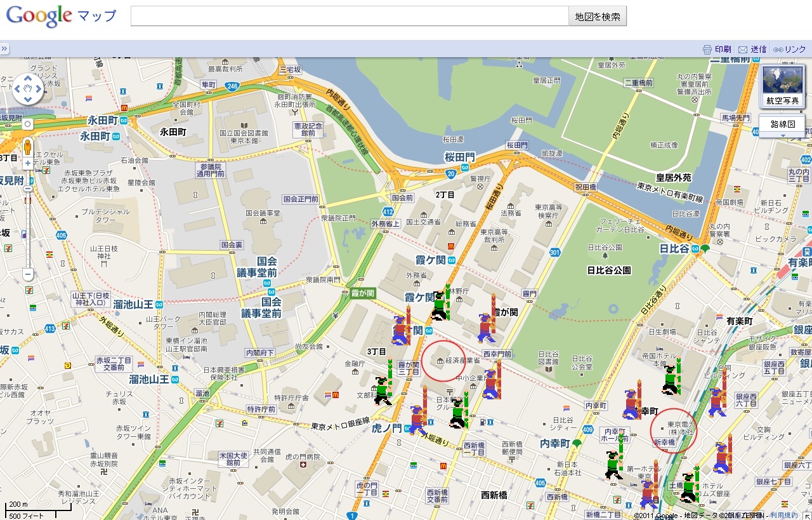
Task: Zoom in with the plus button
Action: pos(28,163)
